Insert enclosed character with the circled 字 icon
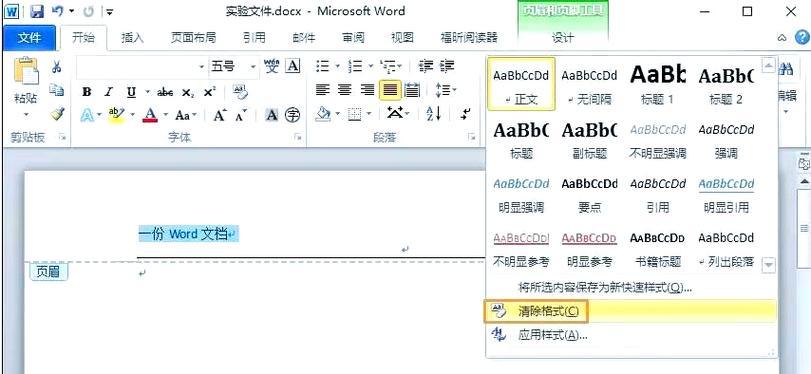 click(x=293, y=115)
